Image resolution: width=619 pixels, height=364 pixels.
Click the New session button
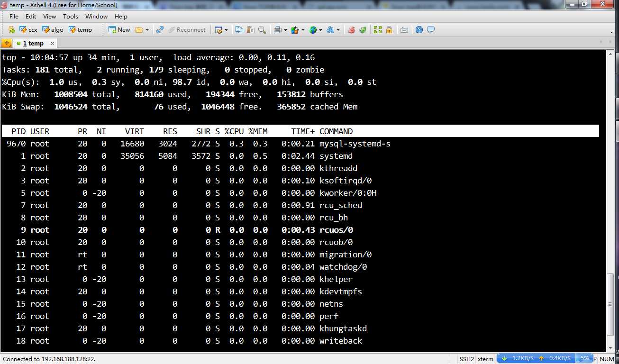coord(119,29)
